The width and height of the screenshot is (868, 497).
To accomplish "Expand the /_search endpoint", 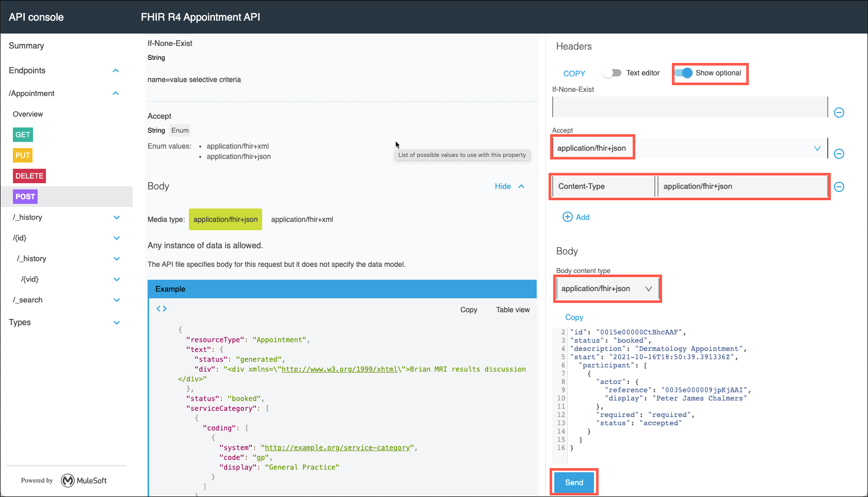I will pos(117,300).
